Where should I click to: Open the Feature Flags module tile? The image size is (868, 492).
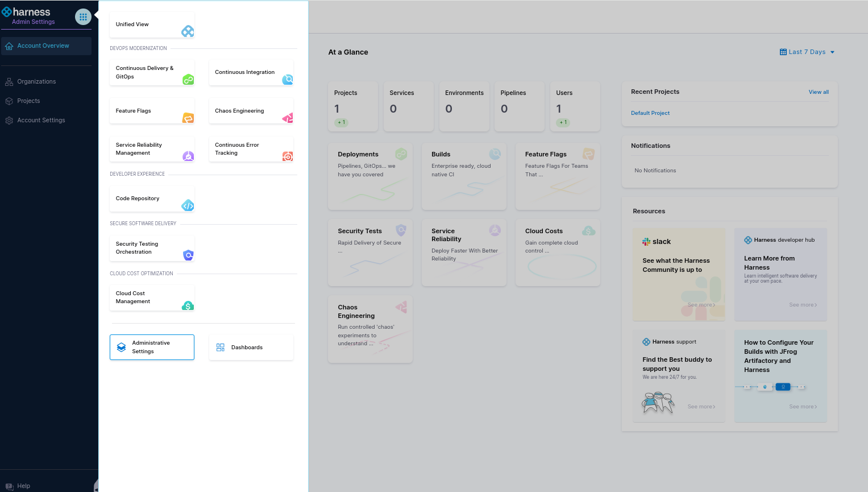click(152, 111)
